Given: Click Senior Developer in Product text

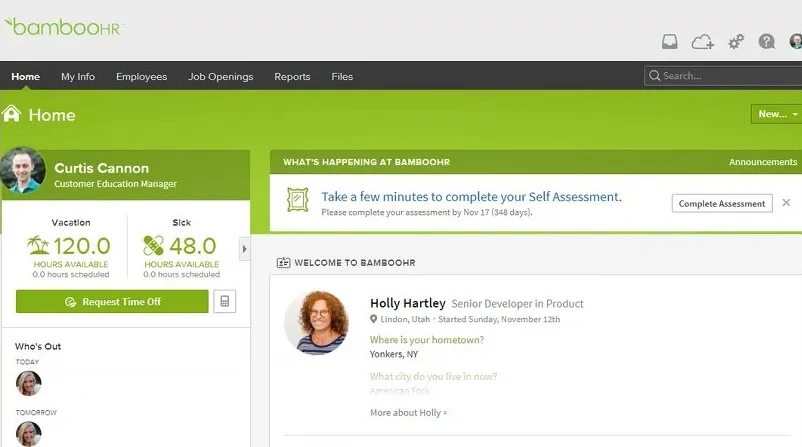Looking at the screenshot, I should 517,304.
